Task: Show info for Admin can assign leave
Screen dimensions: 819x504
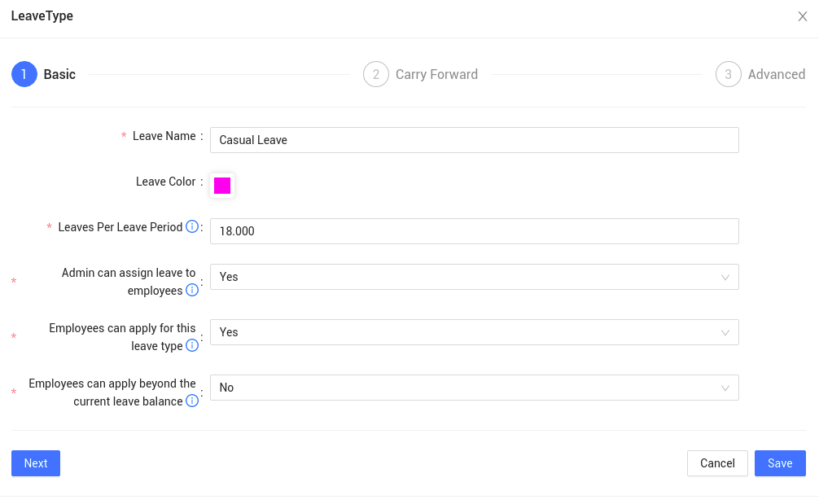Action: tap(192, 291)
